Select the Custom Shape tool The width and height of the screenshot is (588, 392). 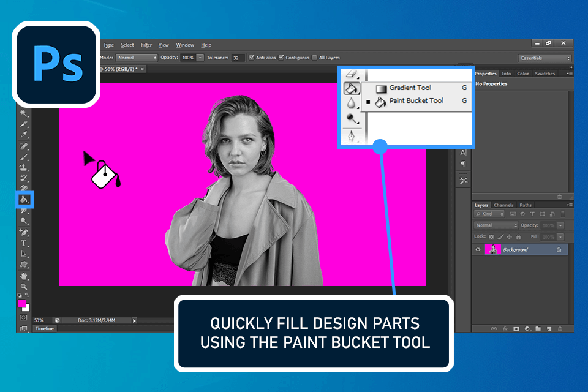pos(24,265)
